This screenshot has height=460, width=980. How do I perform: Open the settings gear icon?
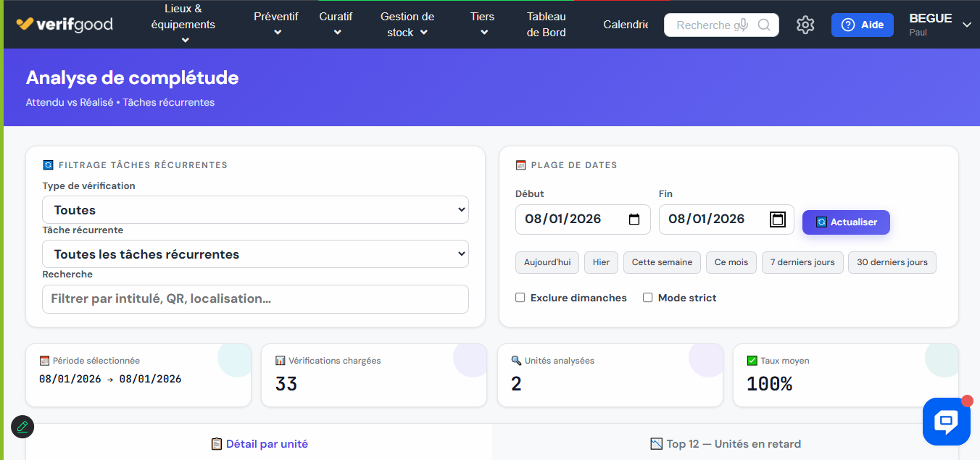(x=805, y=25)
